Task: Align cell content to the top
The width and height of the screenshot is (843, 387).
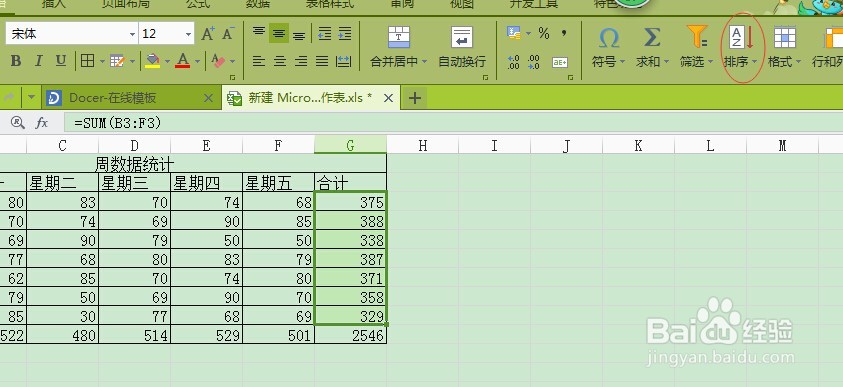Action: coord(259,32)
